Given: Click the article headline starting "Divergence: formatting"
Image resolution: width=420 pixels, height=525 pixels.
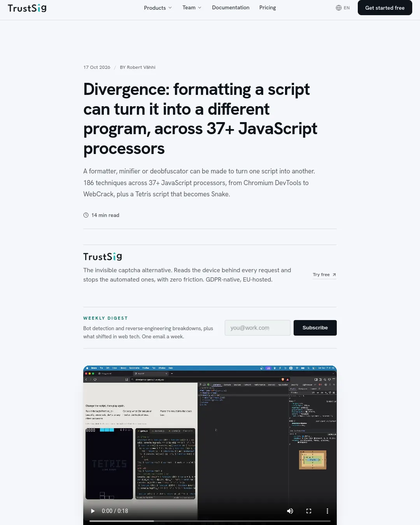Looking at the screenshot, I should click(200, 119).
